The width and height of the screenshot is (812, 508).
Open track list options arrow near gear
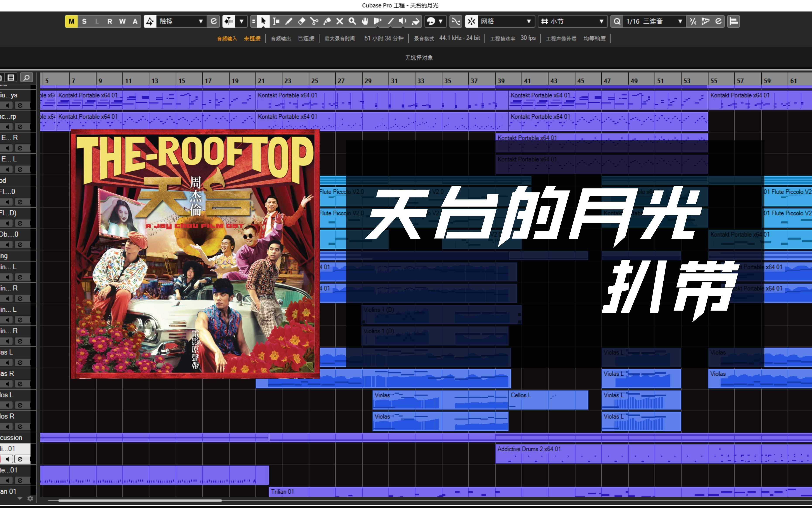20,498
